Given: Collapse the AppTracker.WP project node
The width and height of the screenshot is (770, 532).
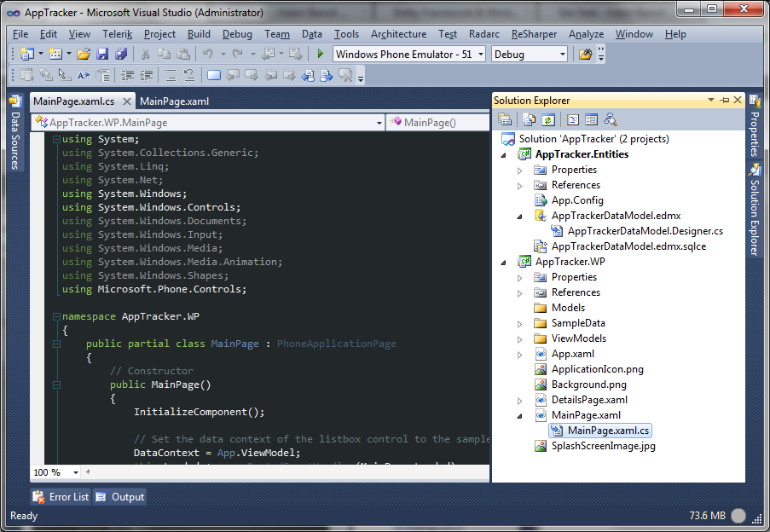Looking at the screenshot, I should pos(503,263).
